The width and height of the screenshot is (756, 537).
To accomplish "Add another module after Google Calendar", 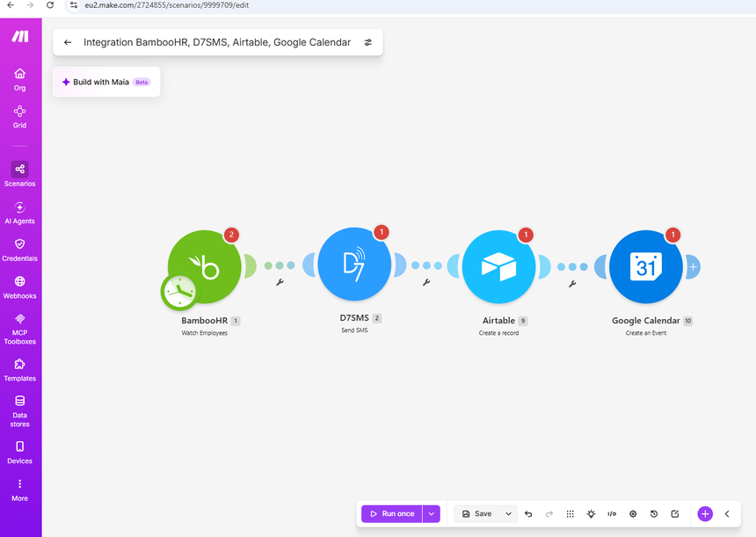I will coord(693,266).
